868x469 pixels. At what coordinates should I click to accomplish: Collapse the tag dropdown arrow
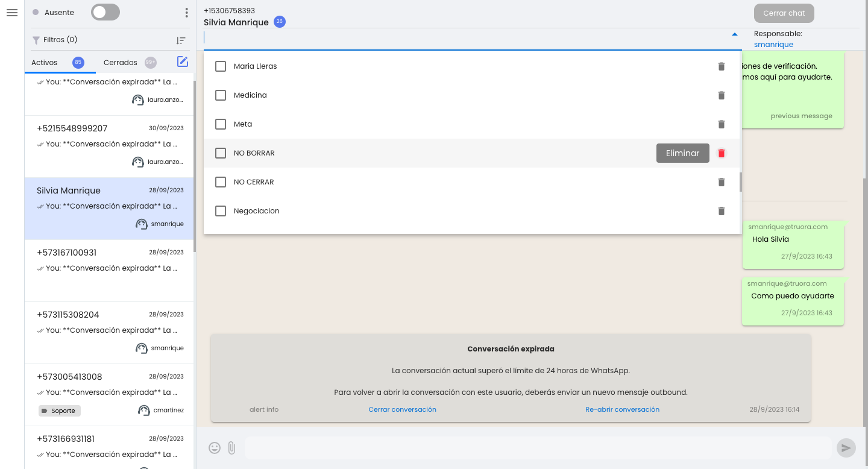click(x=734, y=34)
